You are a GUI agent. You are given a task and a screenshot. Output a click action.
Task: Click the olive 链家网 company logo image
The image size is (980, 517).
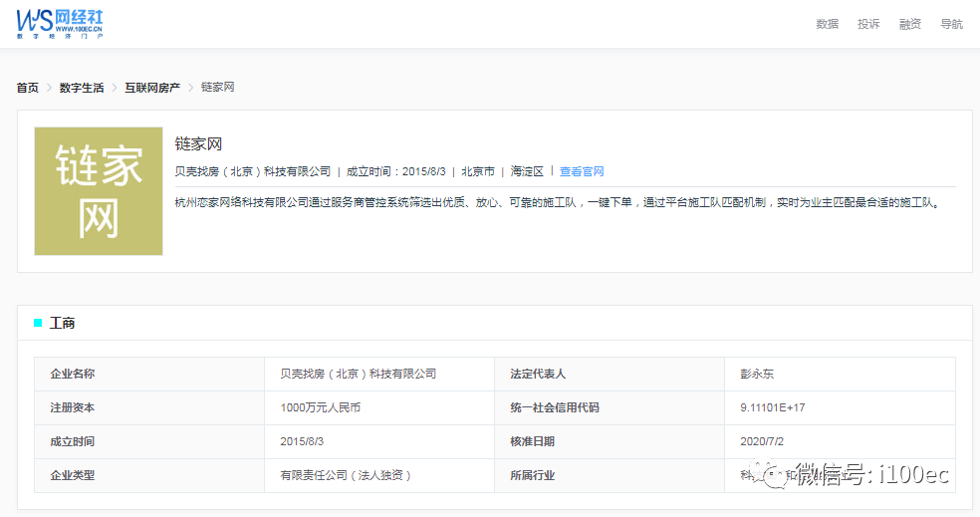coord(99,190)
